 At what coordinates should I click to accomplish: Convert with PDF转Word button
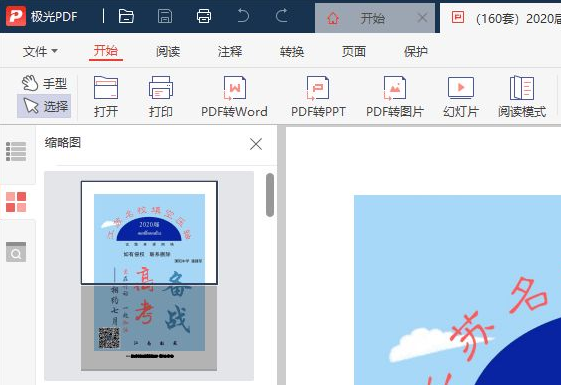click(234, 97)
